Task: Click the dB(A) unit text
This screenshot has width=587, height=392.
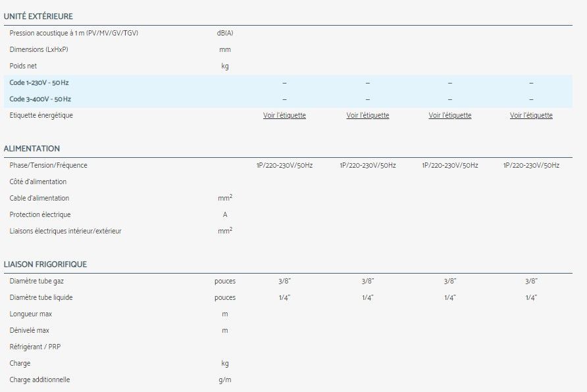Action: pyautogui.click(x=224, y=33)
